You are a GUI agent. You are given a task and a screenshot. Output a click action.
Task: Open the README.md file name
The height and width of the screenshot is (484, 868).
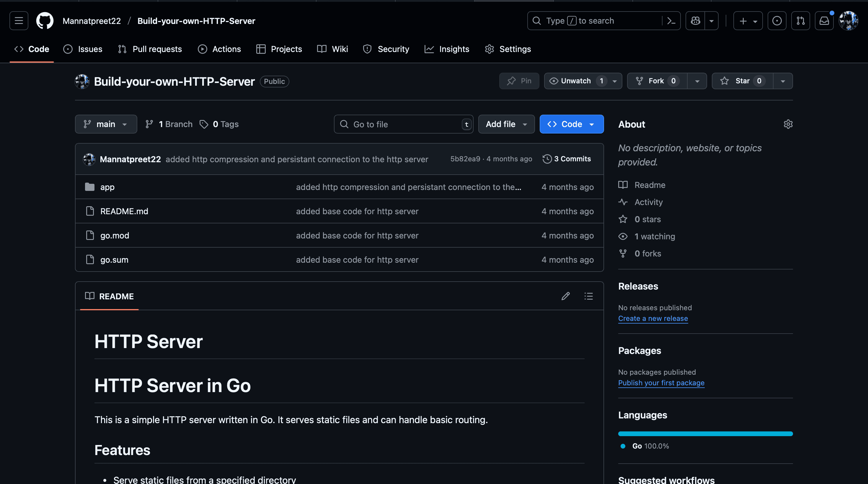tap(124, 211)
